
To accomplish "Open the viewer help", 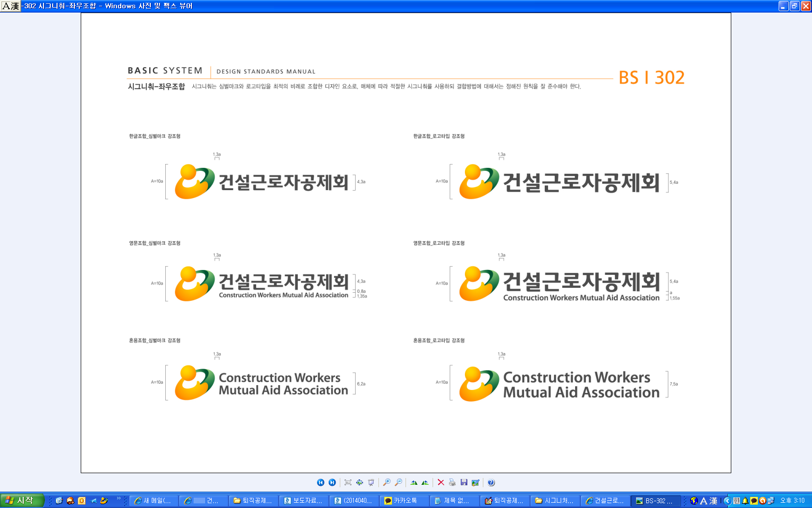I will (x=491, y=482).
